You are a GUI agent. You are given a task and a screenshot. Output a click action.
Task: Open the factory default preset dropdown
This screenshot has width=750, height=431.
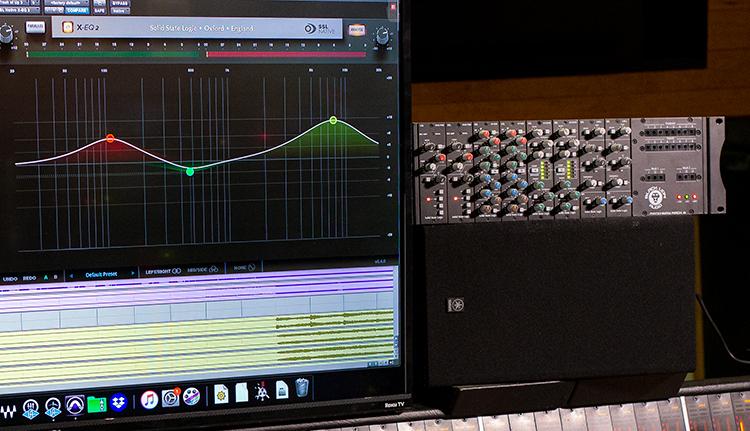66,3
